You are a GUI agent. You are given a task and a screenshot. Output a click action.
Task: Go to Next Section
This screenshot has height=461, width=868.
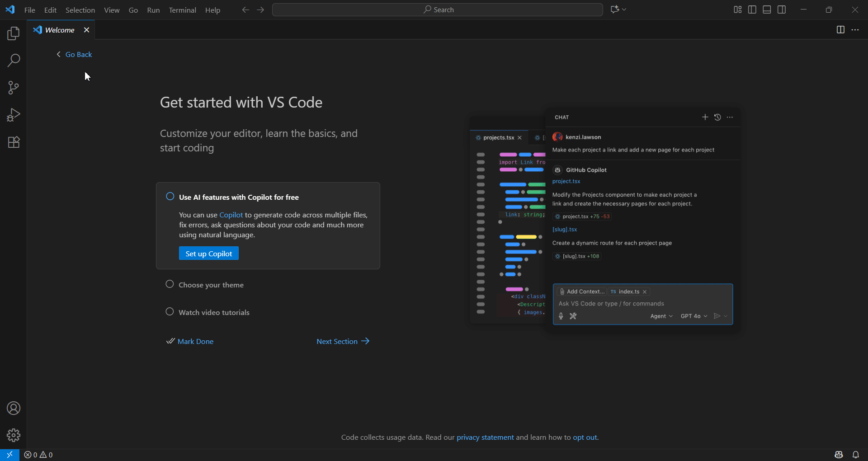[343, 341]
